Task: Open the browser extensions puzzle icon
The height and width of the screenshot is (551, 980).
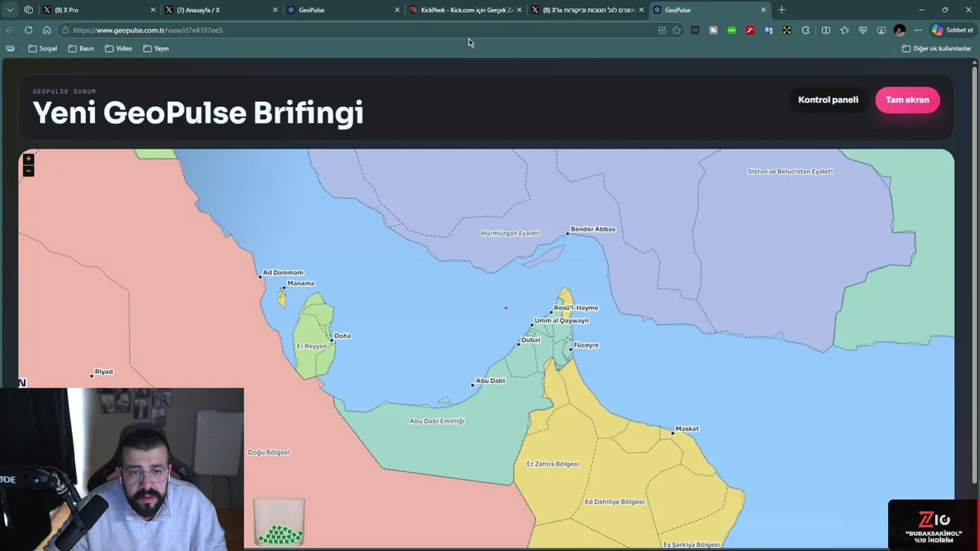Action: [805, 30]
